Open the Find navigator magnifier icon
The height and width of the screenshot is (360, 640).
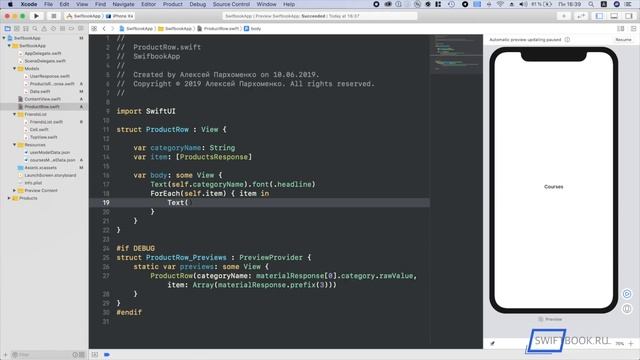click(x=35, y=29)
